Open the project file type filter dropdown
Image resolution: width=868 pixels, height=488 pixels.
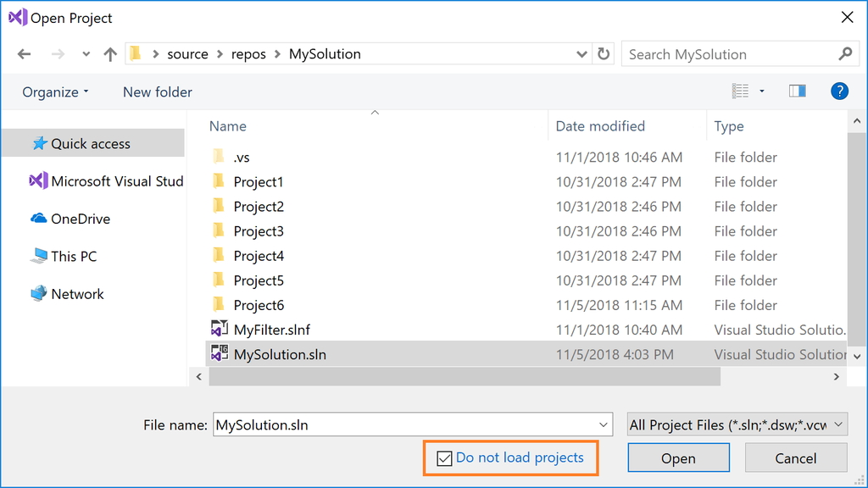737,425
